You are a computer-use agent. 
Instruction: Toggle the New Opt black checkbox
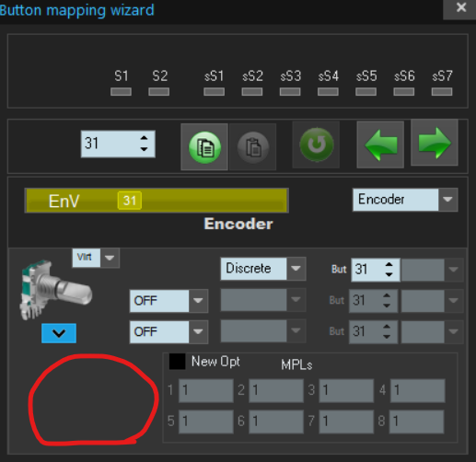tap(177, 362)
